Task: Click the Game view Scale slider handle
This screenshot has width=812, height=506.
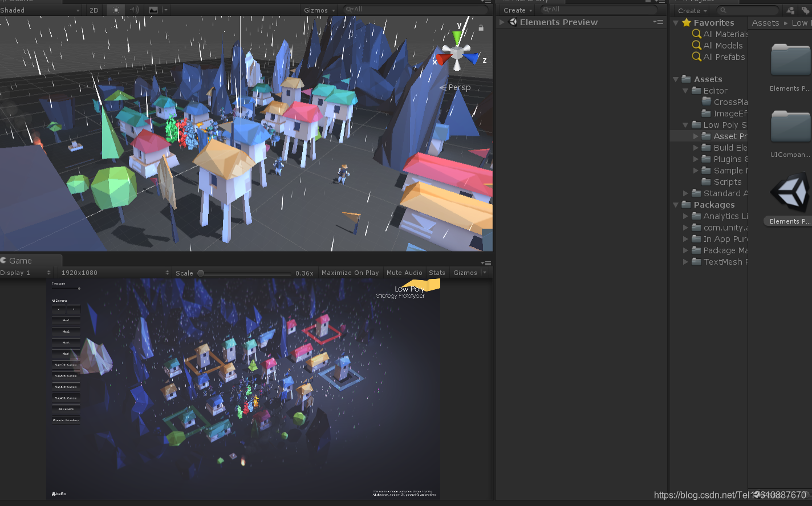Action: coord(201,273)
